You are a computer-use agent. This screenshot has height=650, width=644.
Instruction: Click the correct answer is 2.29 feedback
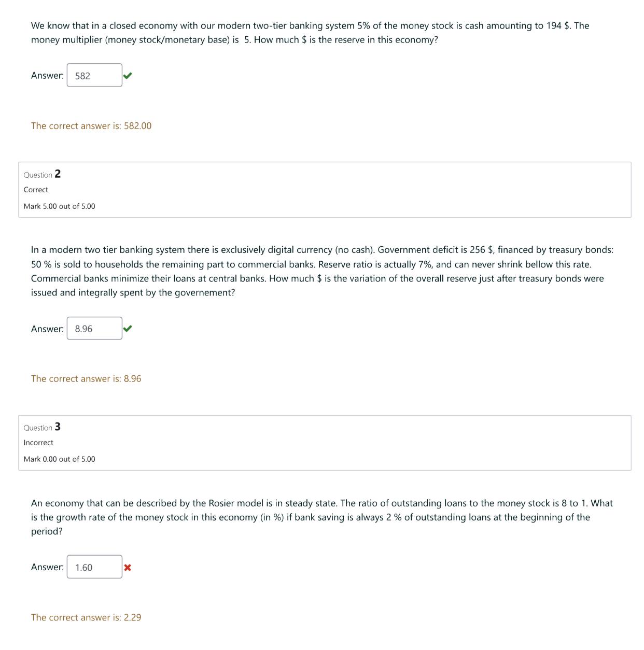(x=86, y=617)
